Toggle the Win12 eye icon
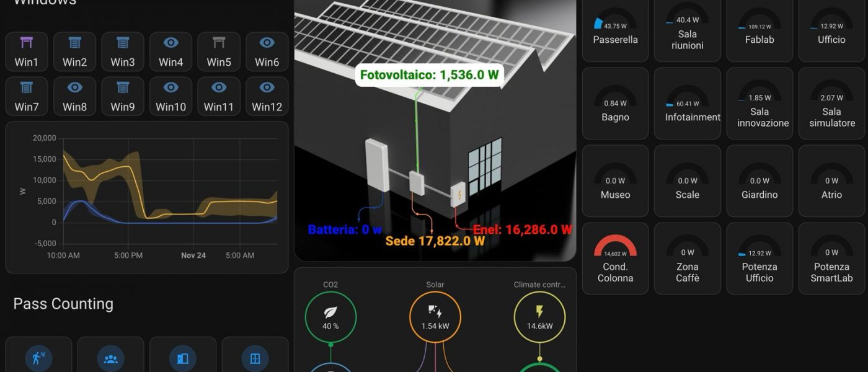Screen dimensions: 868x372 [267, 87]
